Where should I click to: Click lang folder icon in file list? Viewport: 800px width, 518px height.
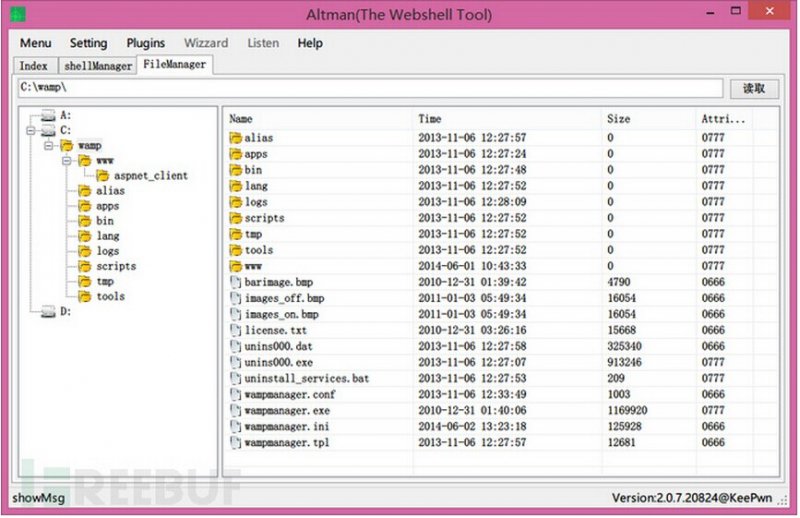[236, 186]
